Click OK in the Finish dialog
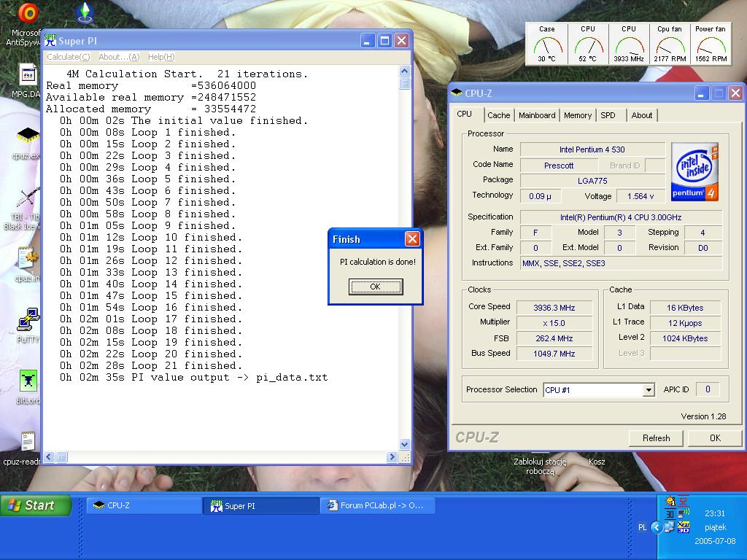Screen dimensions: 747x560 pos(376,287)
